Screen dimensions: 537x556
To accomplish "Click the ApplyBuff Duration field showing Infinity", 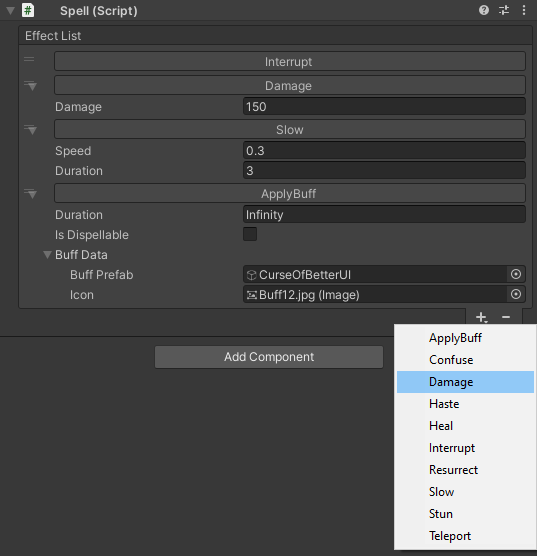I will click(384, 215).
